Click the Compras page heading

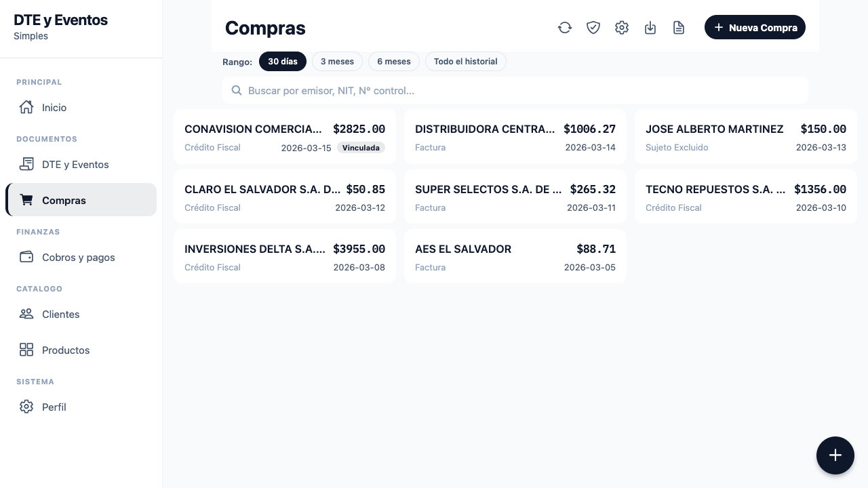[x=265, y=28]
